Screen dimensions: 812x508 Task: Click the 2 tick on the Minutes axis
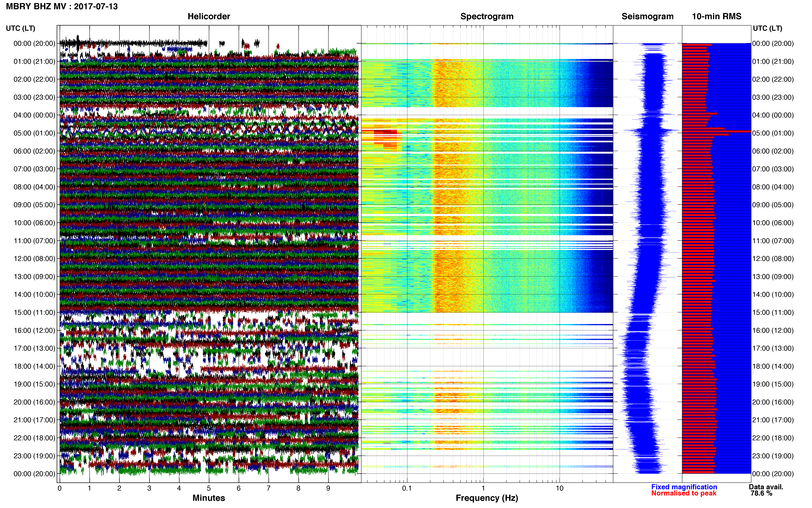pyautogui.click(x=119, y=488)
